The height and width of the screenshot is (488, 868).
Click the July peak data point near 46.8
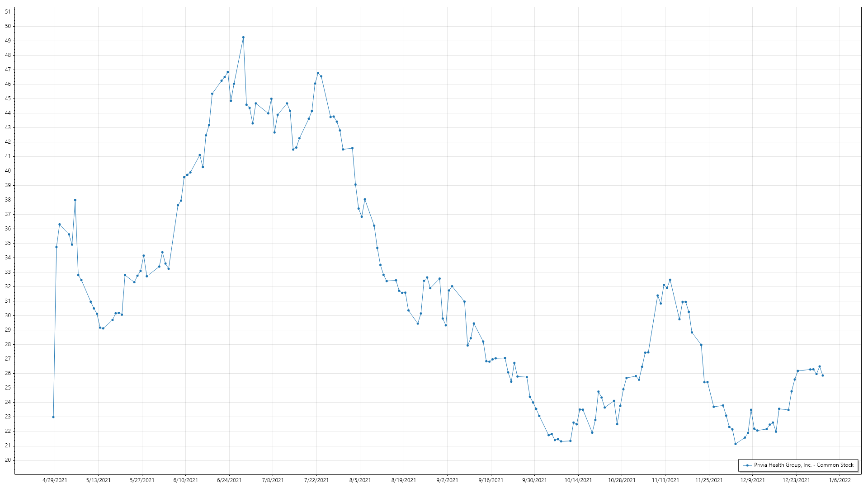point(318,73)
